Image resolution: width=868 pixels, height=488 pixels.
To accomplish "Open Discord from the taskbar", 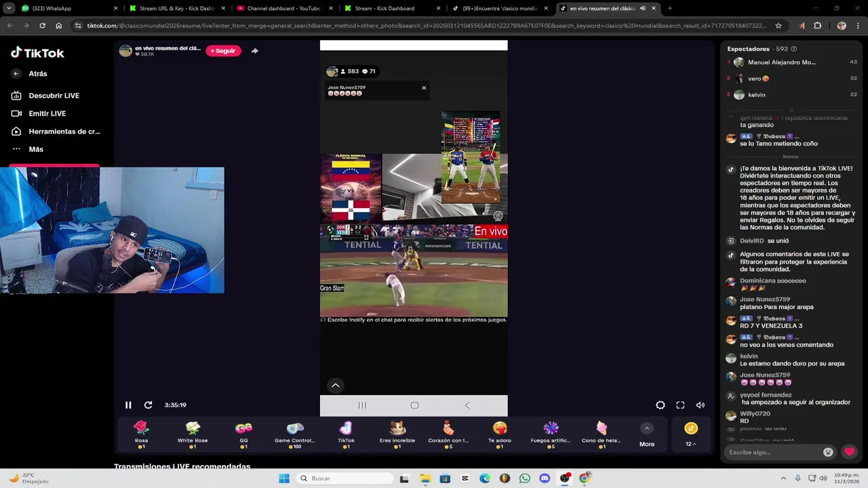I will [x=545, y=479].
